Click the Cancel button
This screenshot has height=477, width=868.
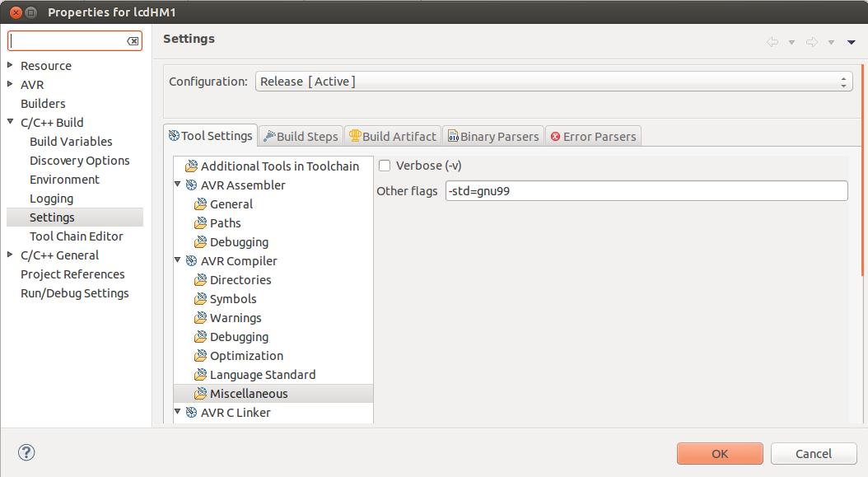(x=813, y=454)
